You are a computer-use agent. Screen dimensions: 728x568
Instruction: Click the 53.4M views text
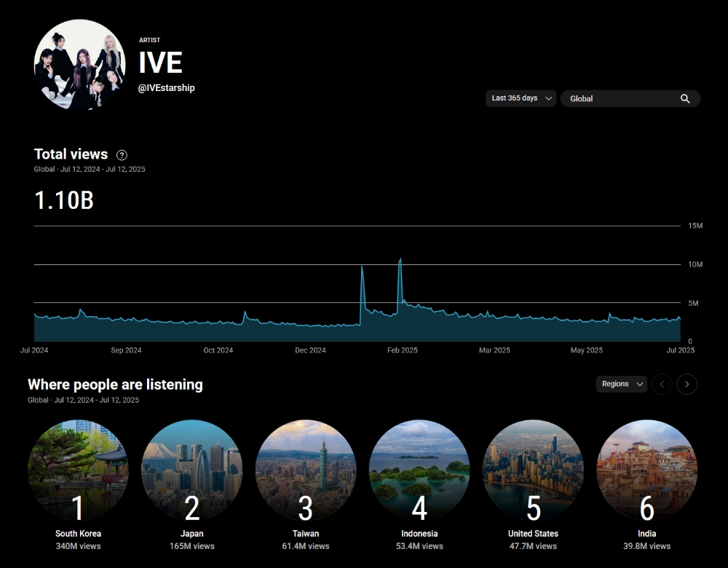[419, 546]
